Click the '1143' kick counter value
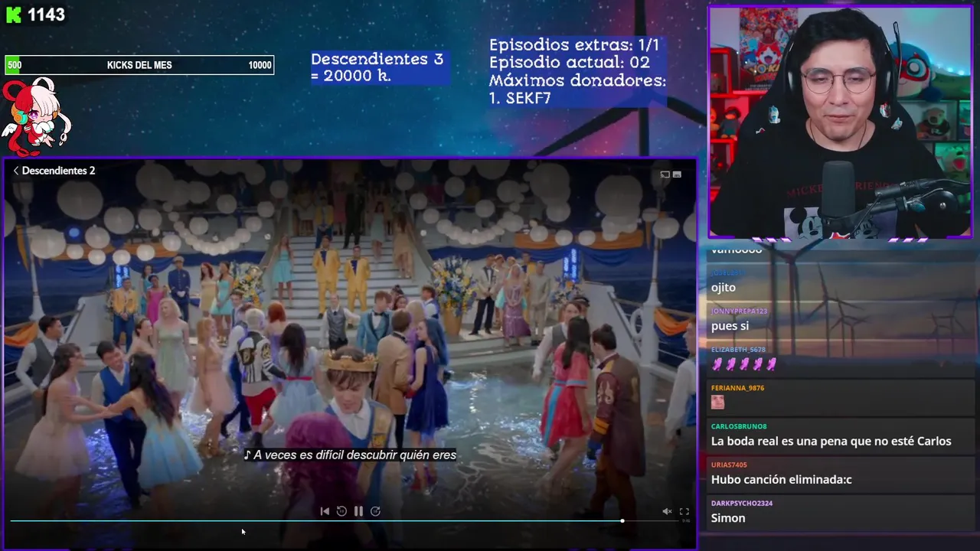 [46, 15]
